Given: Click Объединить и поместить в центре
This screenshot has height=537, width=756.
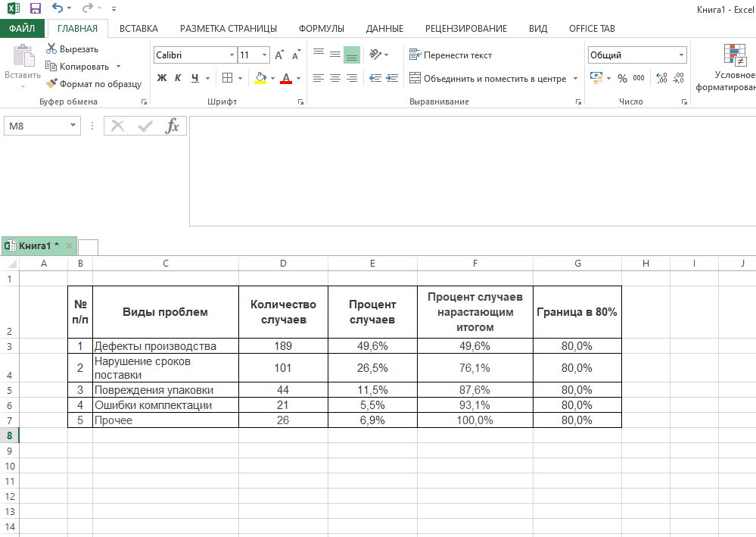Looking at the screenshot, I should pos(487,78).
